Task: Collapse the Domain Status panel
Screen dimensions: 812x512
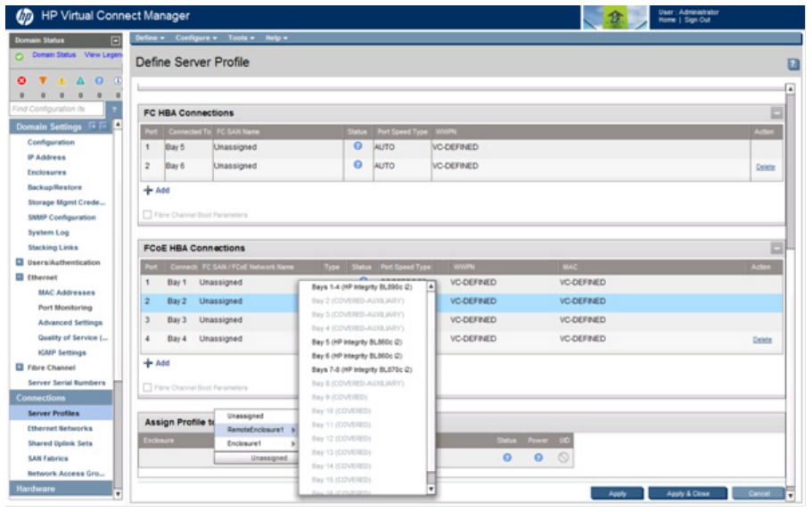Action: point(114,41)
